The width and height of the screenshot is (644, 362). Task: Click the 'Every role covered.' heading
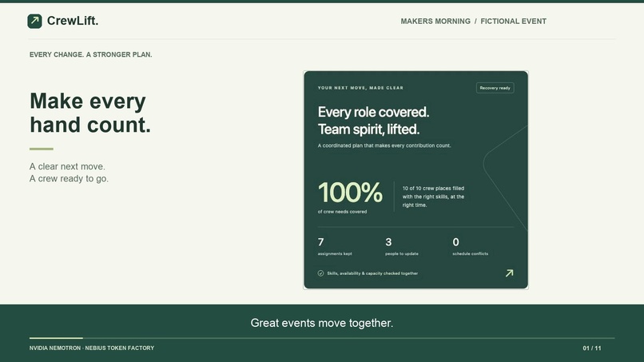[x=373, y=112]
